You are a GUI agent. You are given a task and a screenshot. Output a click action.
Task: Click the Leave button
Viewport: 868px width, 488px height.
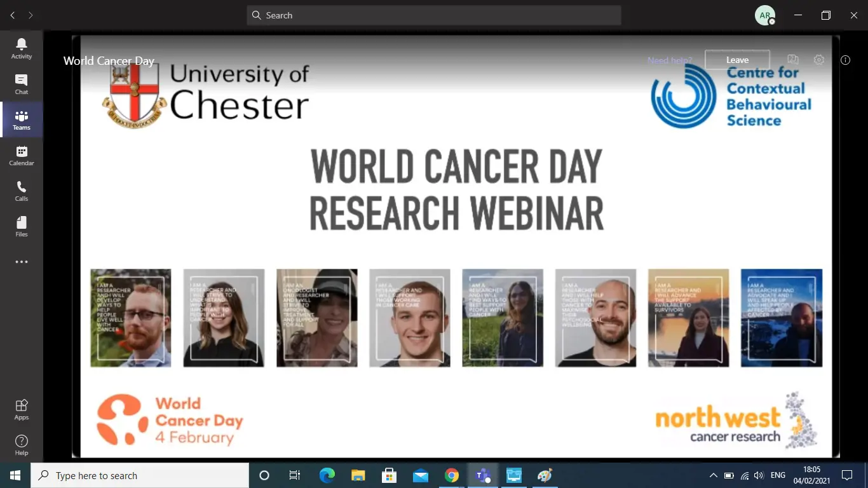click(737, 60)
